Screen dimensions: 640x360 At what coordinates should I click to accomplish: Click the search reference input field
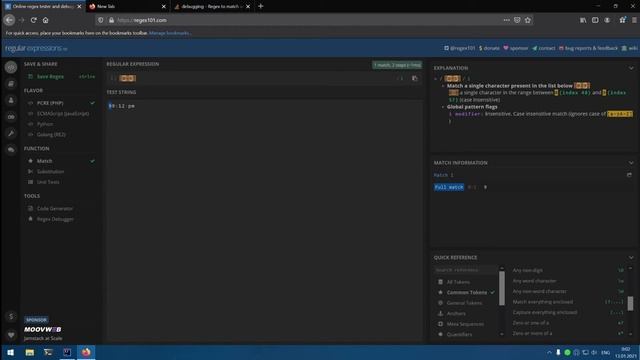click(x=466, y=270)
